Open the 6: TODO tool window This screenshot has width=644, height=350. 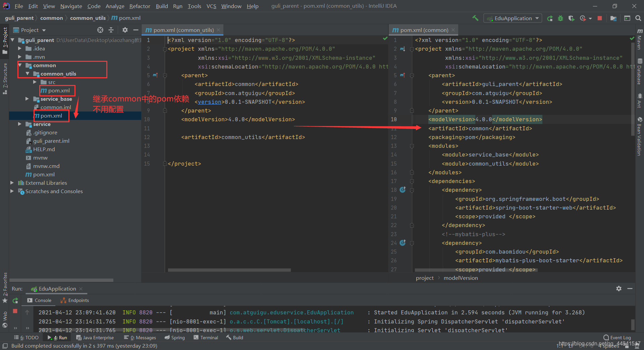[26, 338]
